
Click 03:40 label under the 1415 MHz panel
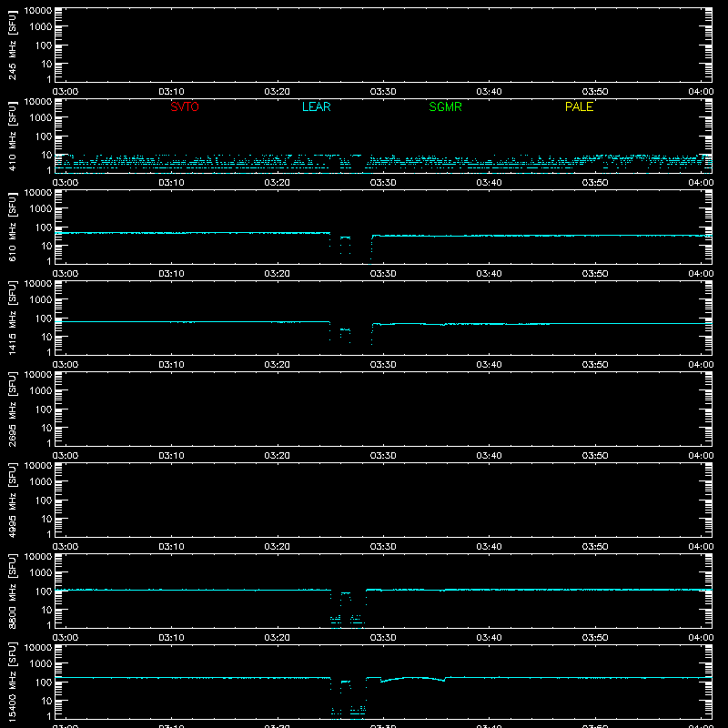click(489, 365)
